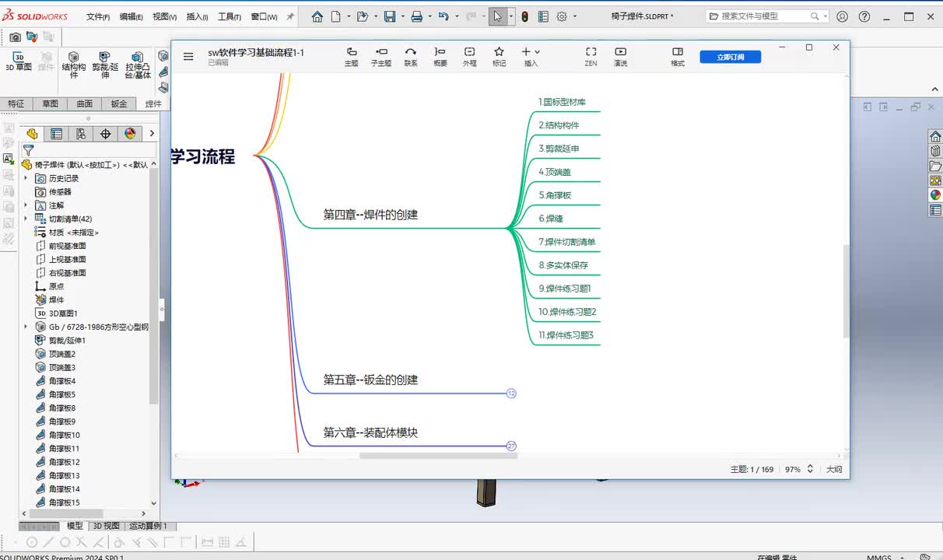Switch to the 特征 ribbon tab
Image resolution: width=943 pixels, height=560 pixels.
(x=16, y=103)
